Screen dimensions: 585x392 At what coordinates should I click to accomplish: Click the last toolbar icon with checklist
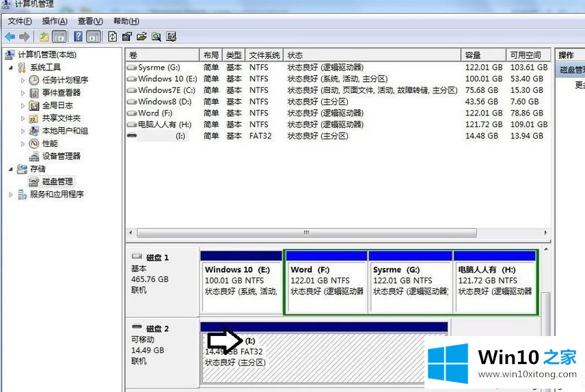(172, 37)
